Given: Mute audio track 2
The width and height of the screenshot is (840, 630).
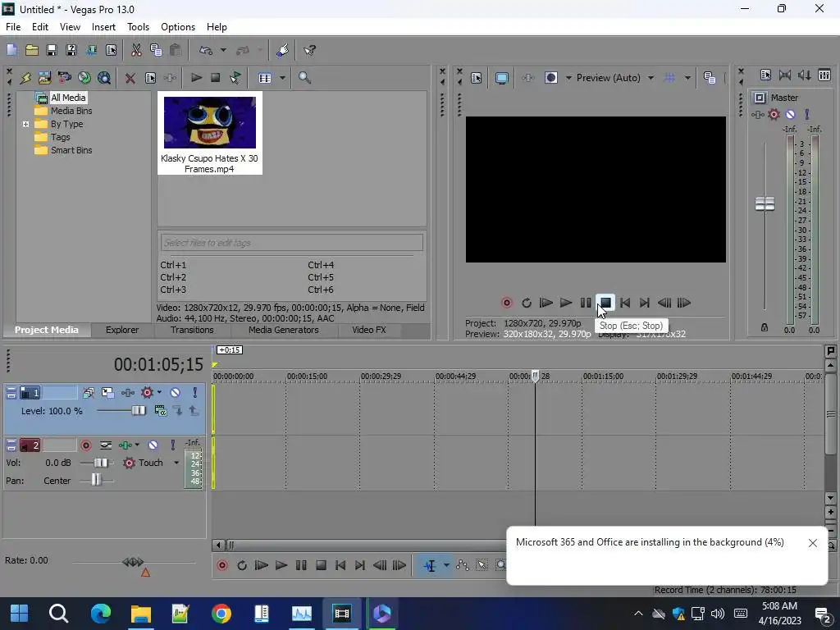Looking at the screenshot, I should (x=153, y=445).
